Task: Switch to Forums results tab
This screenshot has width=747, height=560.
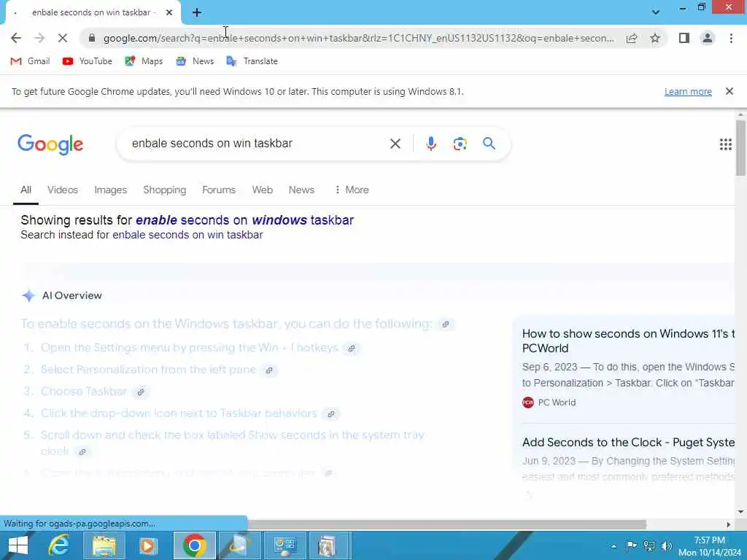Action: [219, 190]
